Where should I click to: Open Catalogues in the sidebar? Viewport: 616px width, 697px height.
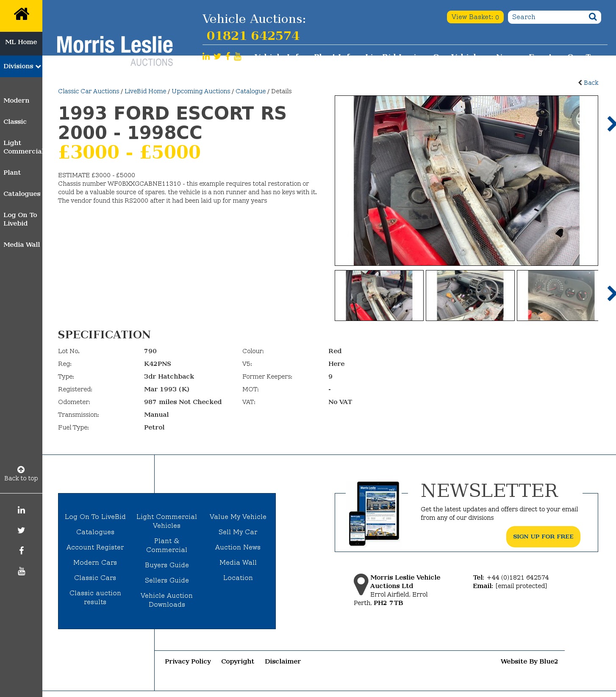(22, 194)
